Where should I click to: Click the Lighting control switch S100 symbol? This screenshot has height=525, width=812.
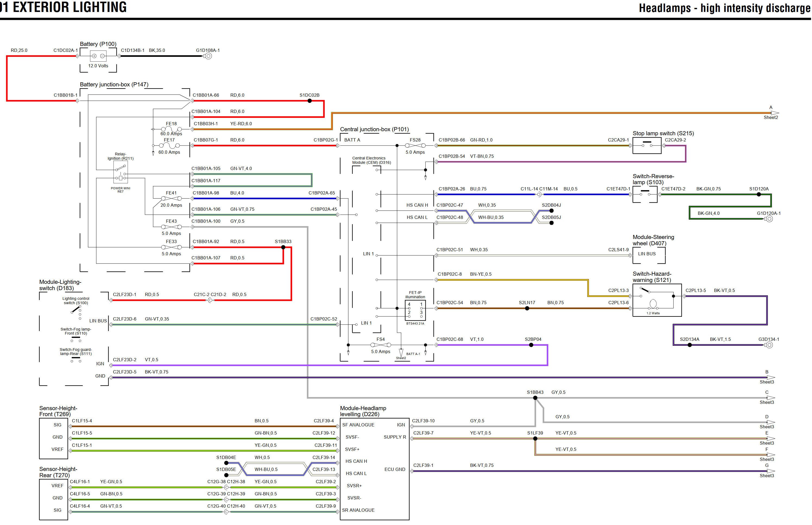click(x=76, y=310)
